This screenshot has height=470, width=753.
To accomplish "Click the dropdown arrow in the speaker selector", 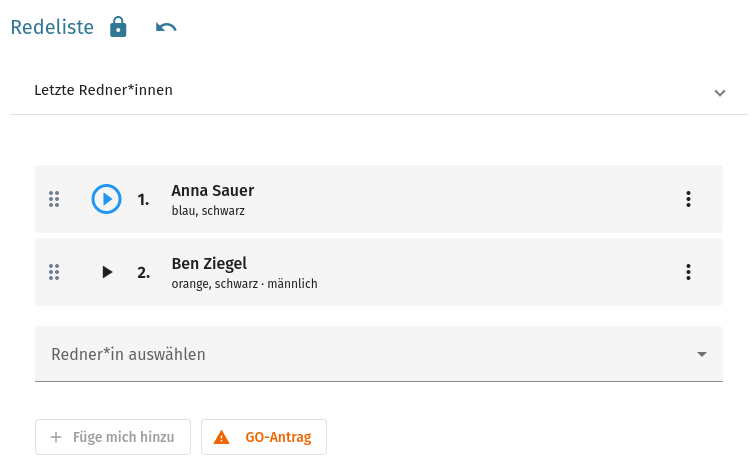I will point(702,354).
